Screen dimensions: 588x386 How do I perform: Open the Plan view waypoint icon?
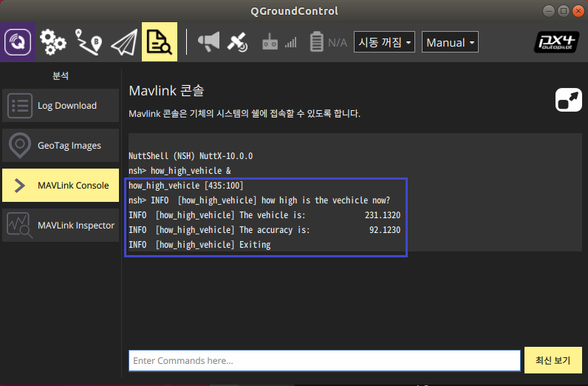click(89, 42)
